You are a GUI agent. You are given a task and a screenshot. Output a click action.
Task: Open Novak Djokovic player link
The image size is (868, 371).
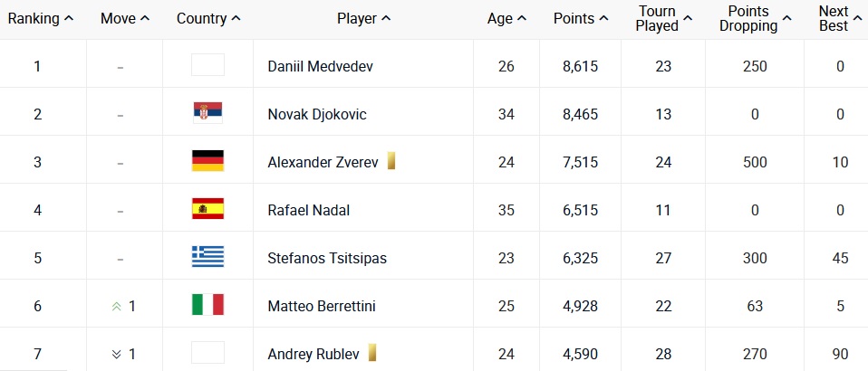click(x=316, y=114)
